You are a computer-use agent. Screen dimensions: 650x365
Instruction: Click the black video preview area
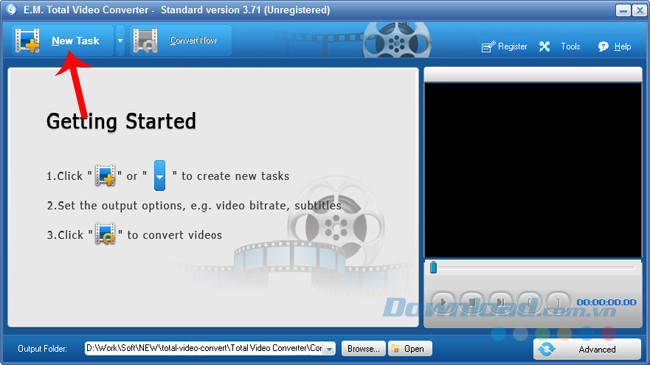click(533, 170)
